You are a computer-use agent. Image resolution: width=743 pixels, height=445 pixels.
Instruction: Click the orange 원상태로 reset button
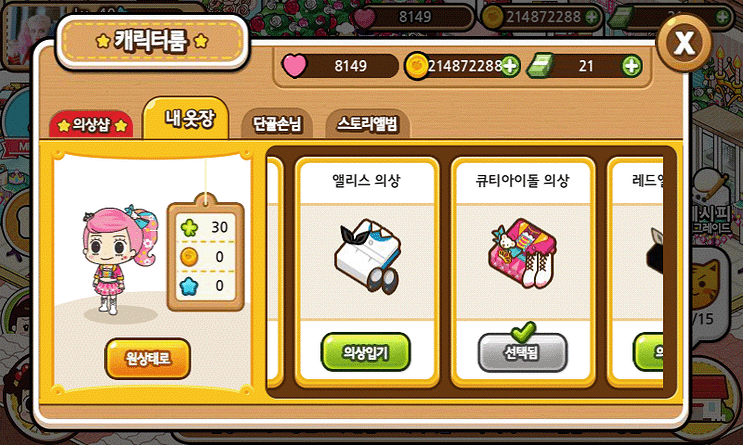[x=148, y=358]
